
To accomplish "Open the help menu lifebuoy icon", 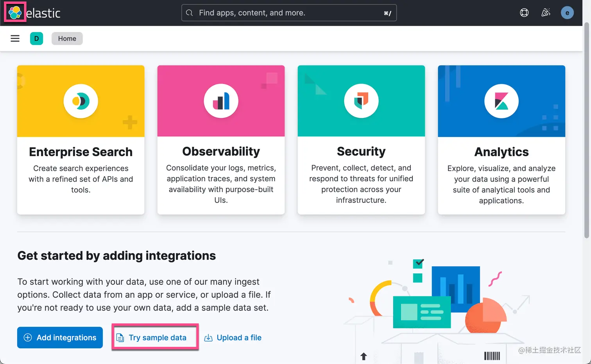I will coord(524,12).
